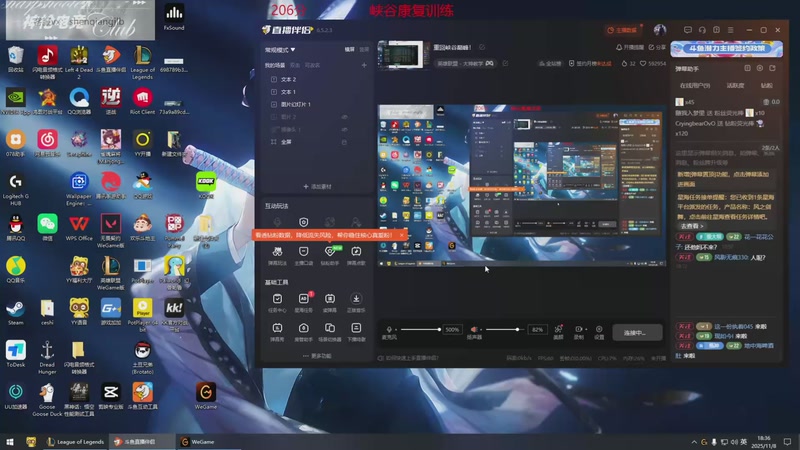The image size is (800, 450).
Task: Select the 文本 1 source row
Action: coord(316,92)
